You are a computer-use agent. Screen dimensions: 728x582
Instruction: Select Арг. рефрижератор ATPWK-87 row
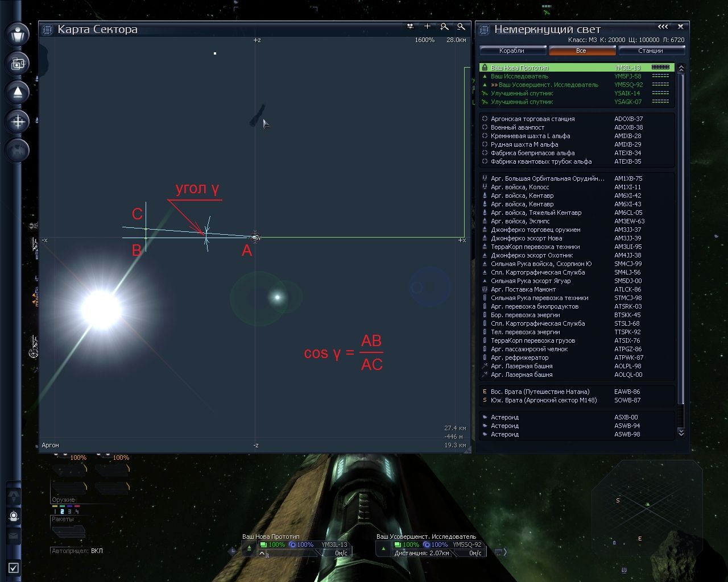(x=577, y=357)
